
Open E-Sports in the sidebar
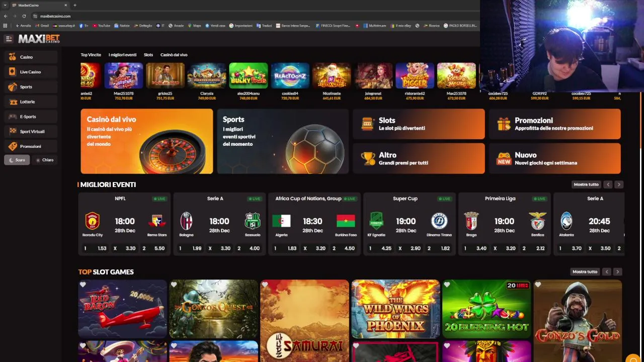coord(30,117)
